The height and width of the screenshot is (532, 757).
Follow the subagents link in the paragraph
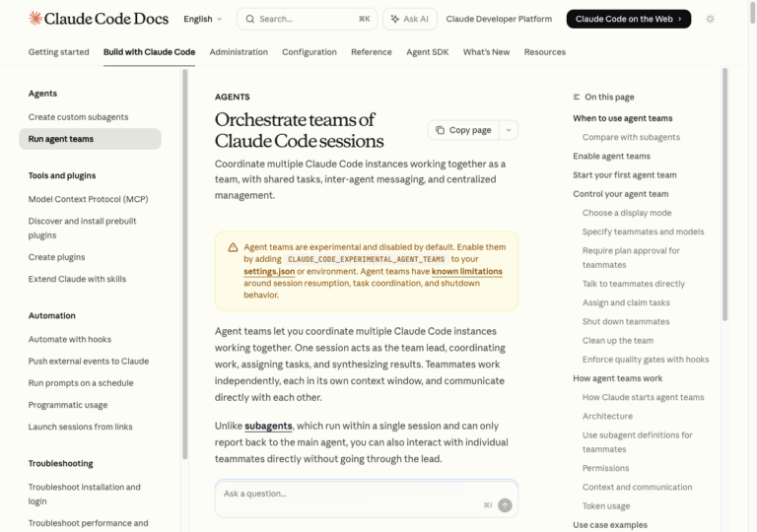[x=268, y=426]
